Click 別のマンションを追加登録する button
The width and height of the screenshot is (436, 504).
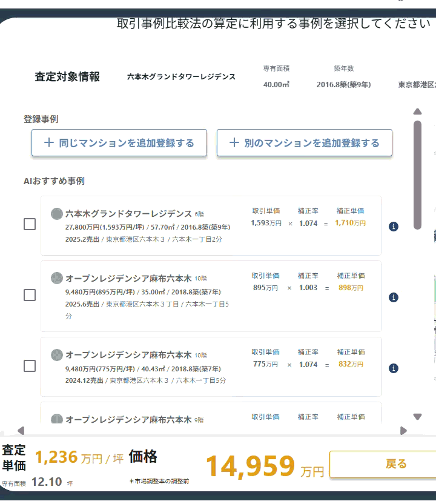(x=305, y=142)
